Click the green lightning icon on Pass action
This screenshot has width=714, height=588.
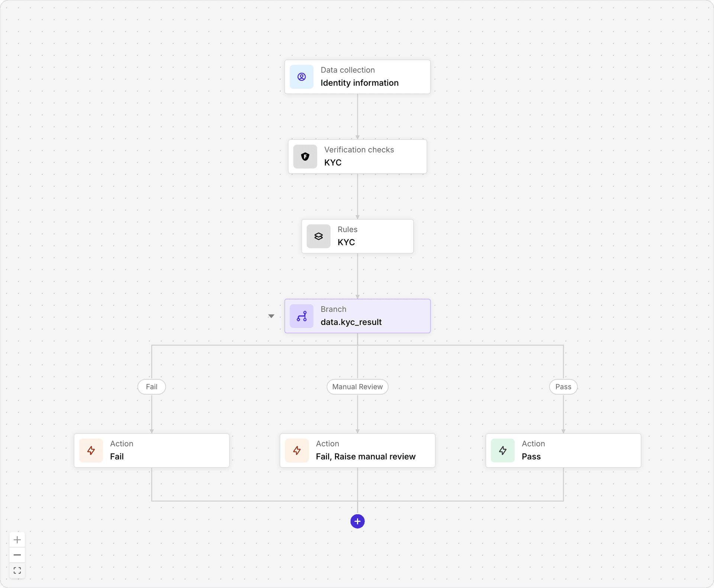[x=503, y=450]
